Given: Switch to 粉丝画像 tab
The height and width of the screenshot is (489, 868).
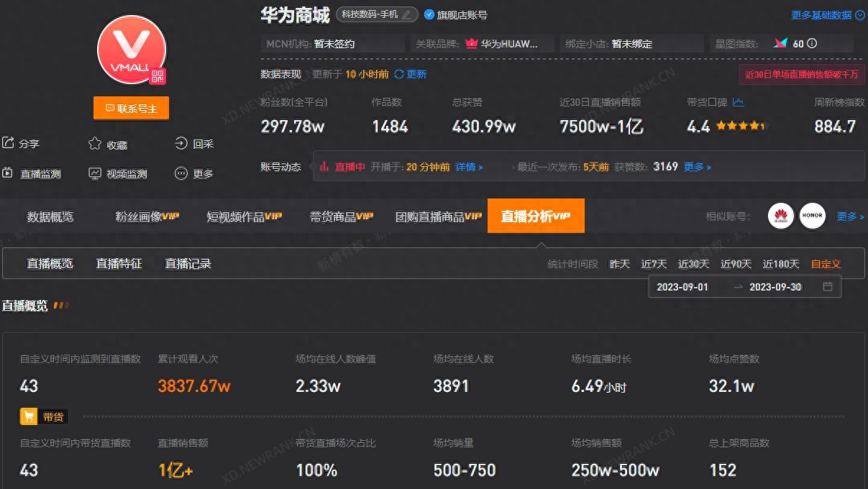Looking at the screenshot, I should coord(147,216).
